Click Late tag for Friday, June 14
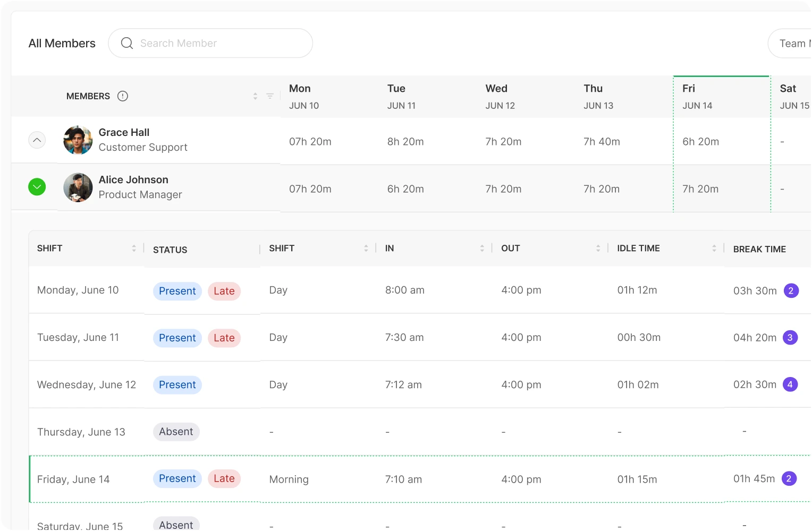812x531 pixels. [x=224, y=478]
